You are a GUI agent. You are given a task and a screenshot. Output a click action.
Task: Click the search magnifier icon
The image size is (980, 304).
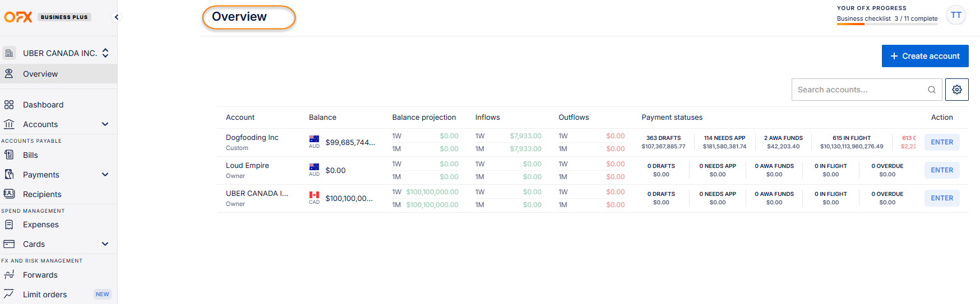[x=931, y=90]
